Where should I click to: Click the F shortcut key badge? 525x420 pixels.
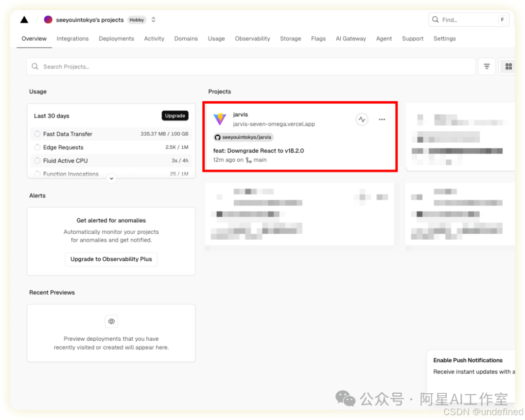(x=502, y=20)
